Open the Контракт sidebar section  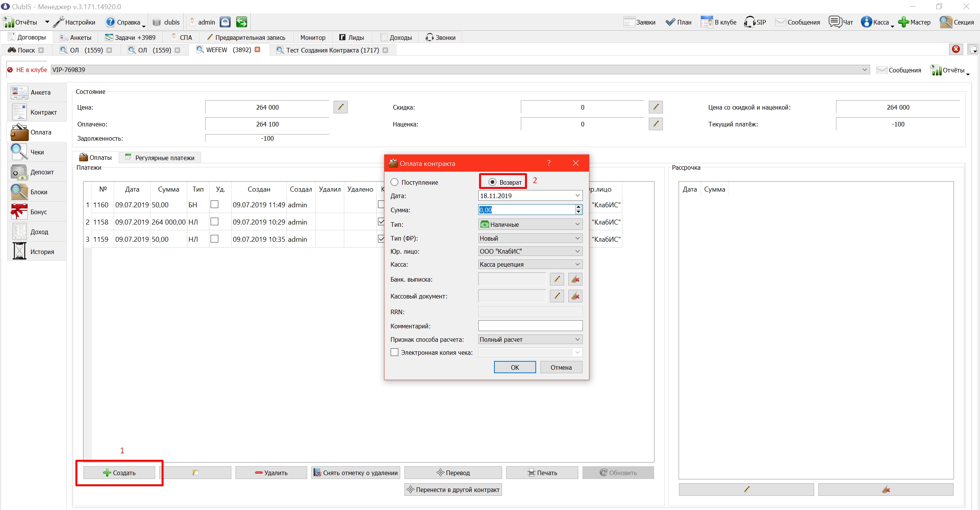37,112
